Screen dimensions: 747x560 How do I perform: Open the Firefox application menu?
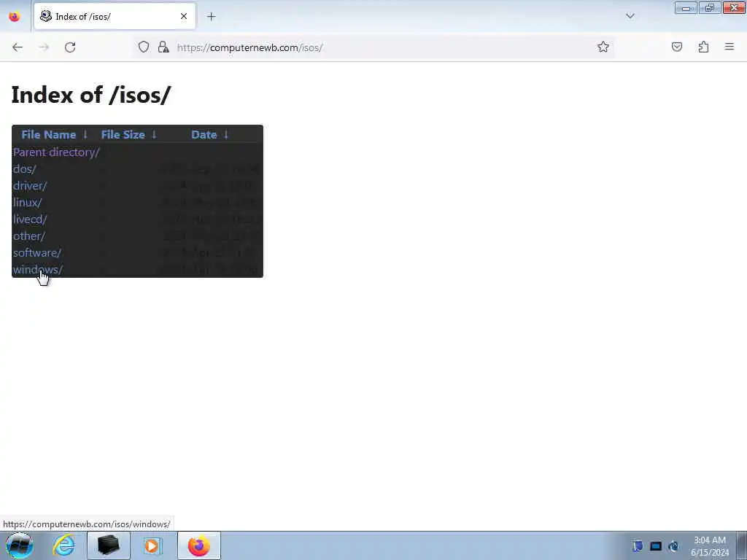729,47
